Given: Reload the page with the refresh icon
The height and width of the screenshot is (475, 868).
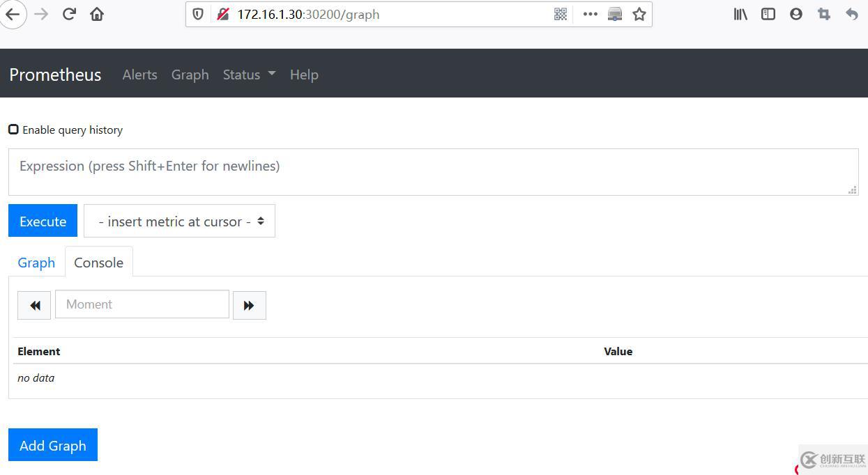Looking at the screenshot, I should tap(69, 14).
